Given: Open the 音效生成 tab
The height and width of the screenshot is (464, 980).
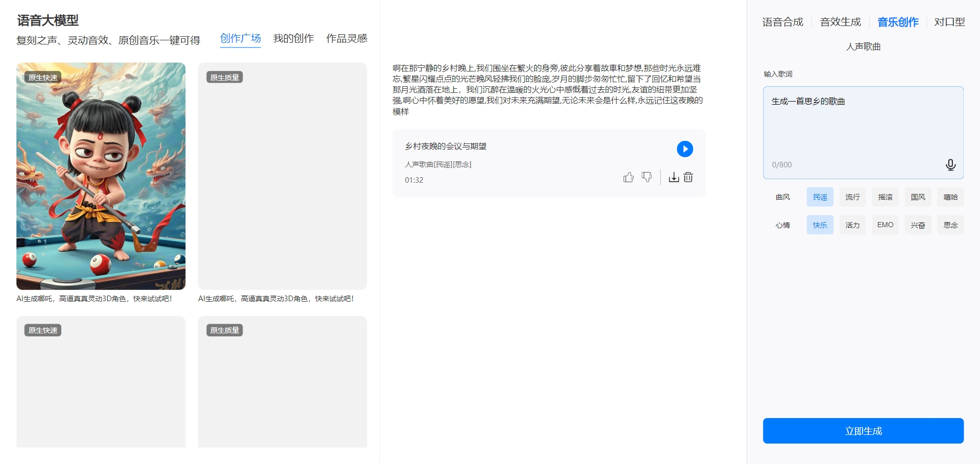Looking at the screenshot, I should point(840,22).
